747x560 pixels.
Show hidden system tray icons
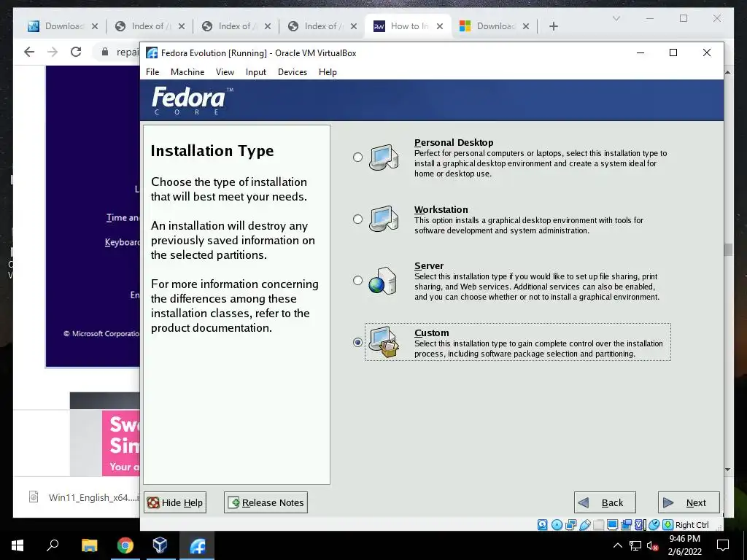click(x=617, y=545)
